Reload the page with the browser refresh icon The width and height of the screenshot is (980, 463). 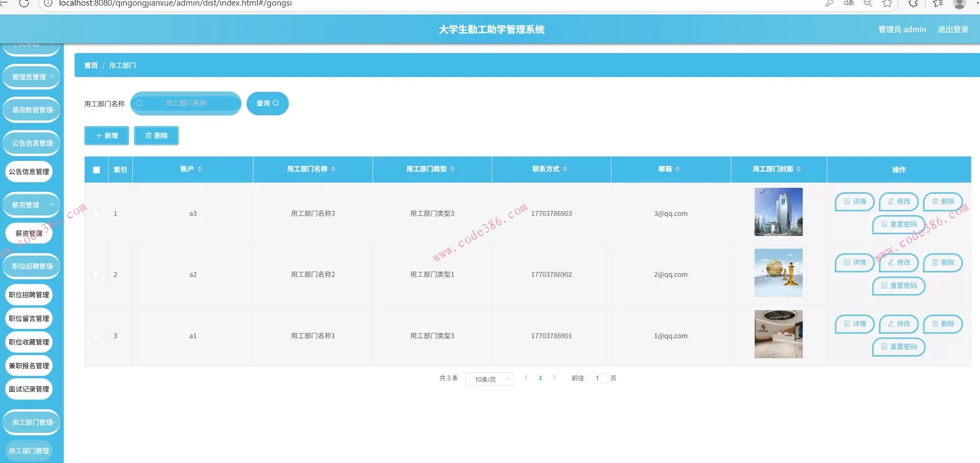[x=24, y=3]
